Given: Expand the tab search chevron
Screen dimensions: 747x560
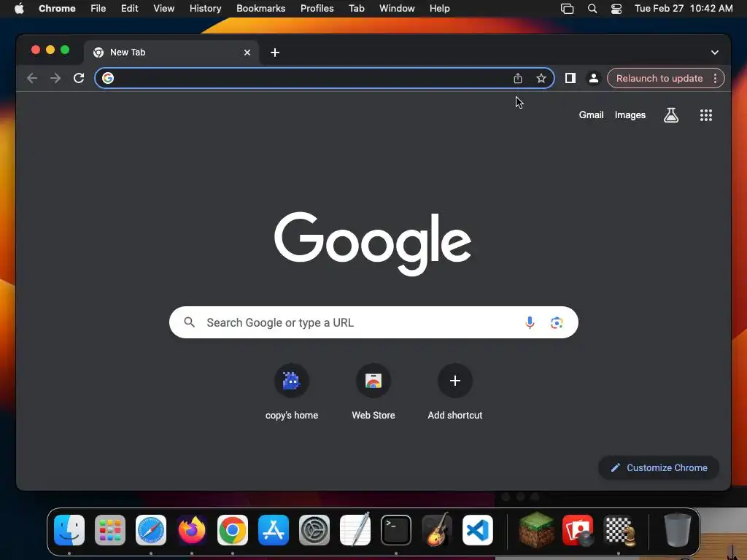Looking at the screenshot, I should pyautogui.click(x=714, y=52).
